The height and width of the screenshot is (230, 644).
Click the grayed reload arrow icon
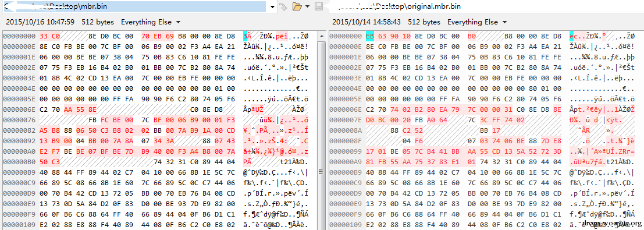pyautogui.click(x=283, y=6)
